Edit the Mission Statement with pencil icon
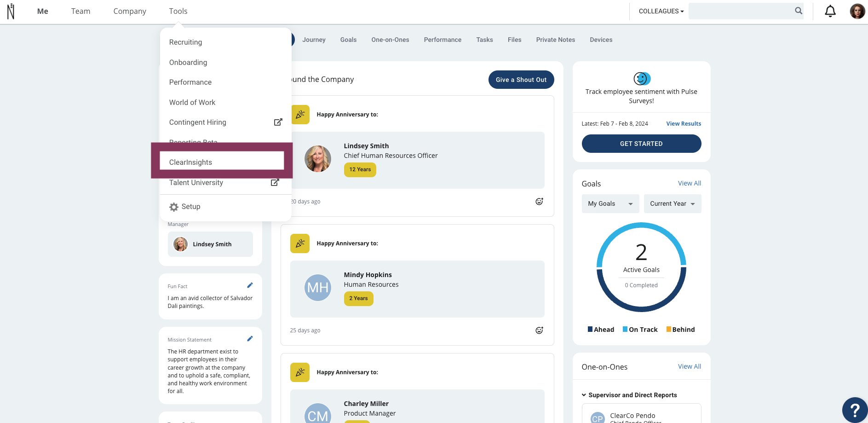 click(x=250, y=339)
